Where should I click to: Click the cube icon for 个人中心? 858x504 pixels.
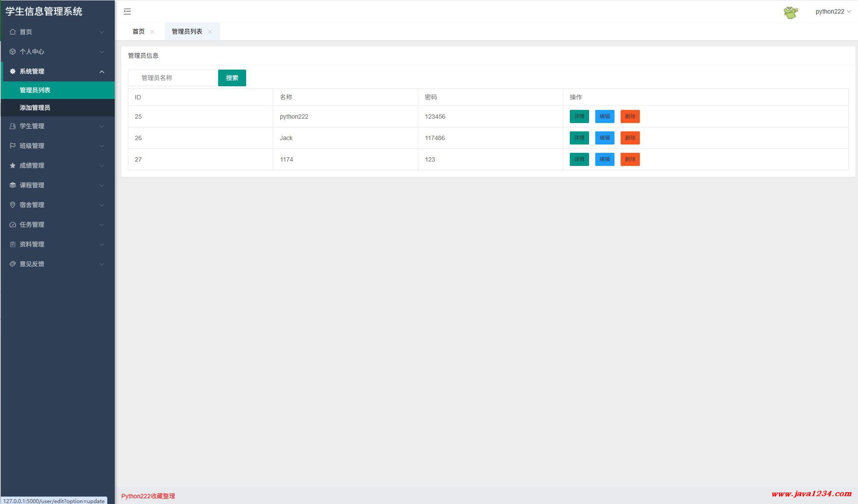[x=13, y=52]
